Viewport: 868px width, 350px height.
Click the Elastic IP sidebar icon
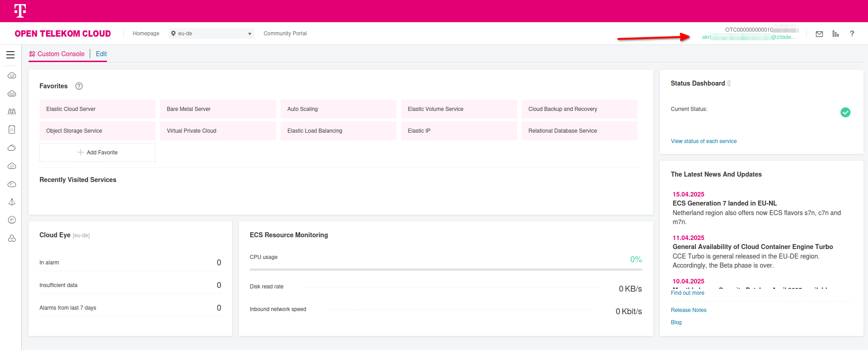click(x=12, y=220)
